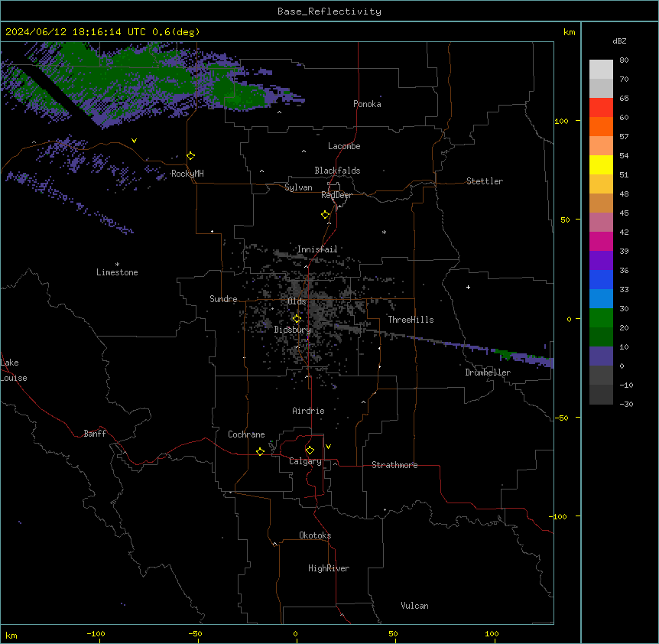Select the yellow diamond marker between Olds and Didsbury

[297, 319]
